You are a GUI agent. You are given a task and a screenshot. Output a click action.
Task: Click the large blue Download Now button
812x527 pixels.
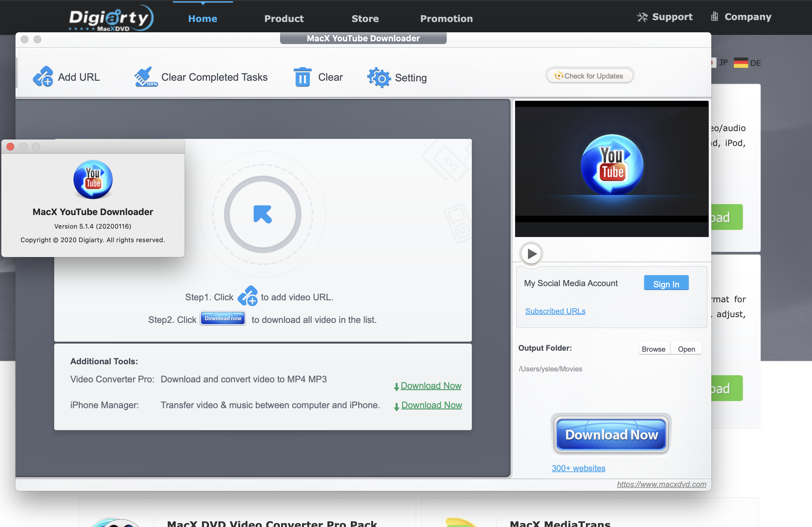611,435
